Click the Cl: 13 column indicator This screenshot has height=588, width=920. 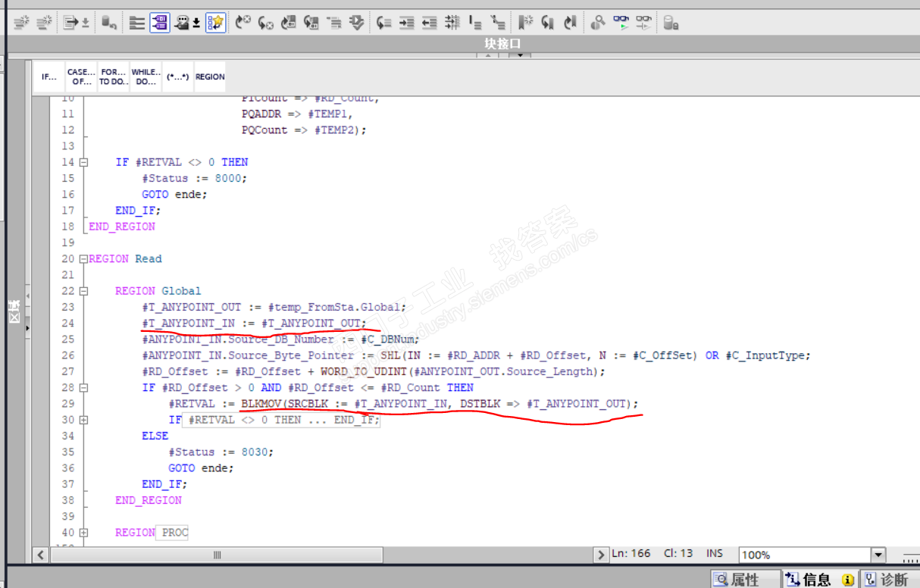pyautogui.click(x=678, y=554)
